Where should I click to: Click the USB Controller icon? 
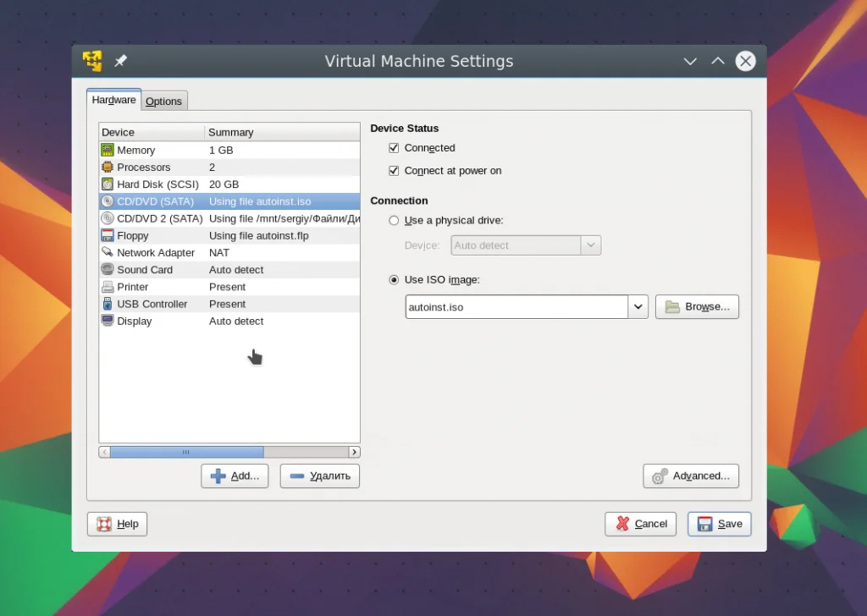point(108,304)
